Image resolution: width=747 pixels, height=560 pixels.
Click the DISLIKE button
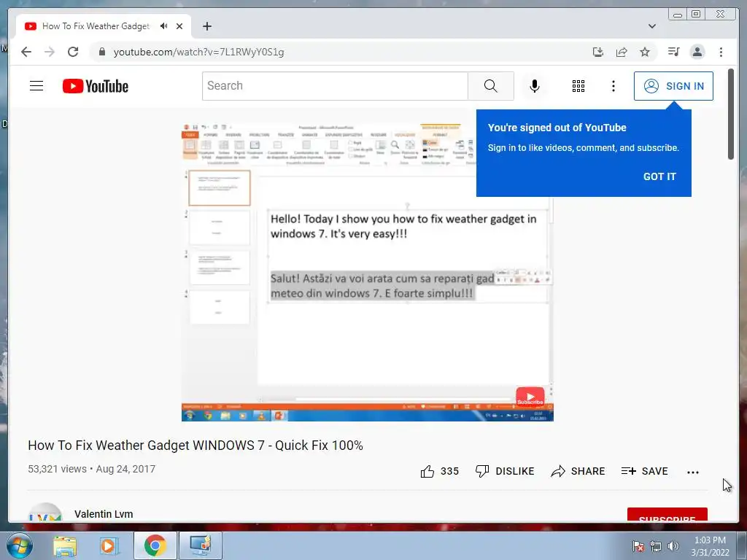[505, 471]
